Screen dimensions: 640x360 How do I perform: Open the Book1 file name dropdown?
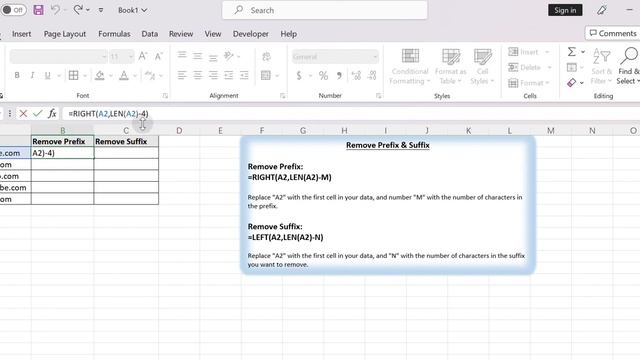click(133, 10)
